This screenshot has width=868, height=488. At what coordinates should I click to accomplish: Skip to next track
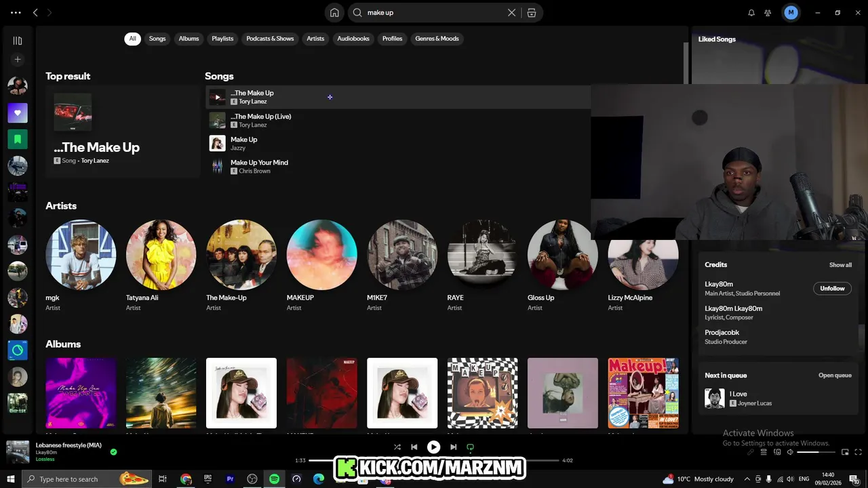(453, 447)
